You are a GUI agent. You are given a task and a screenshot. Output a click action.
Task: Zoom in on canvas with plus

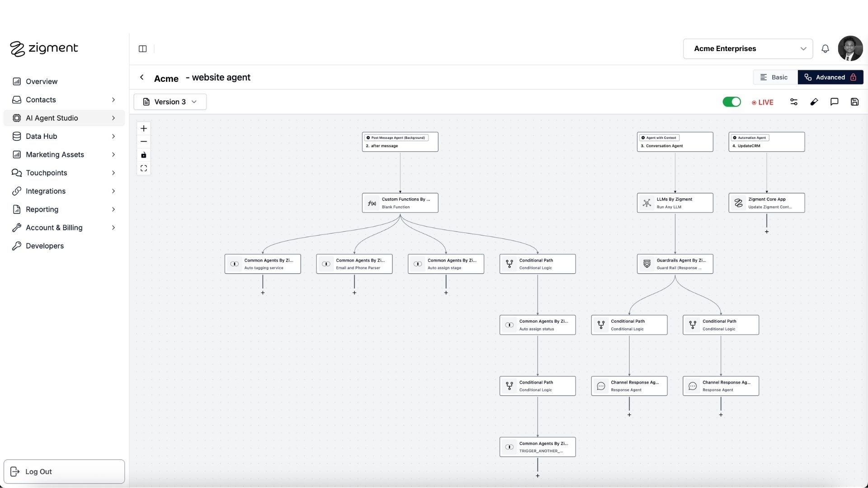[x=144, y=128]
